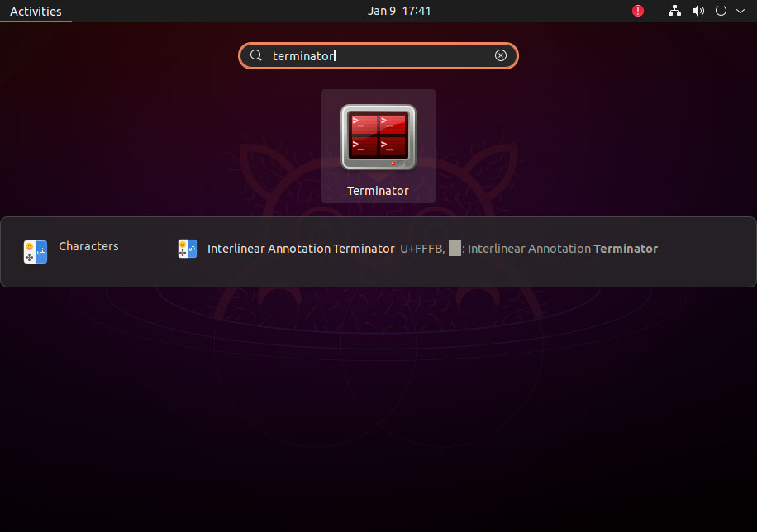
Task: Click the red alert notification icon
Action: click(638, 11)
